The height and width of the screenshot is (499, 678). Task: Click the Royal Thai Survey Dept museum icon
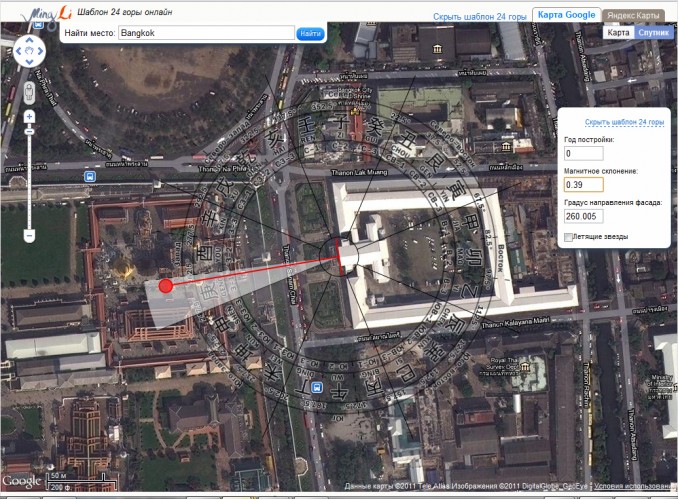[525, 367]
